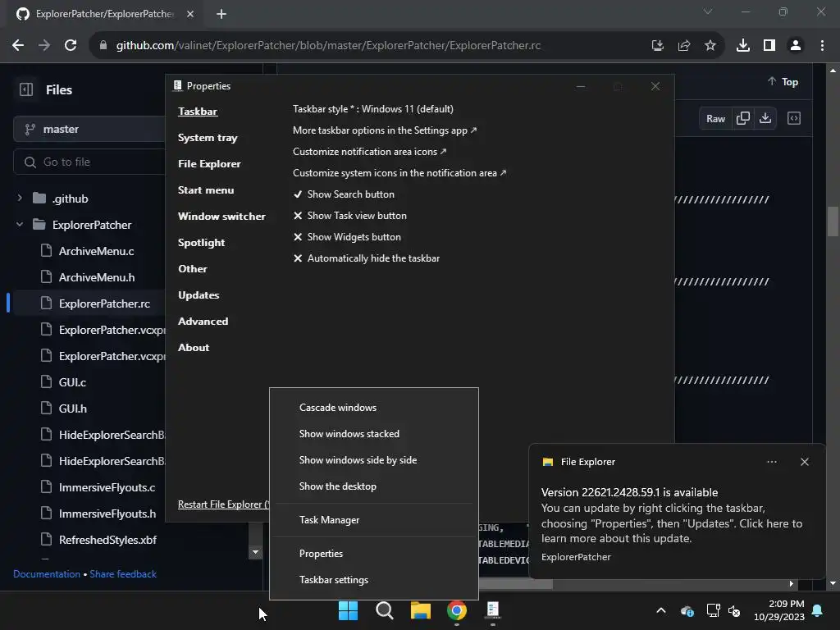Download raw file icon on GitHub
Image resolution: width=840 pixels, height=630 pixels.
click(765, 118)
